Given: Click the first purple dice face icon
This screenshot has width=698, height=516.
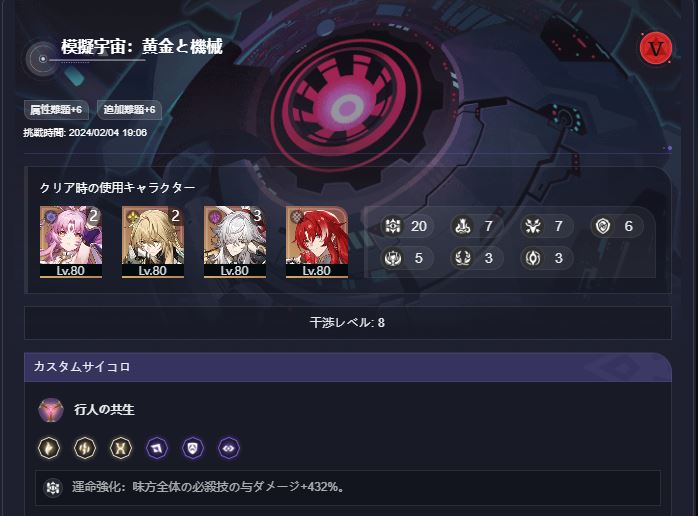Looking at the screenshot, I should 157,448.
